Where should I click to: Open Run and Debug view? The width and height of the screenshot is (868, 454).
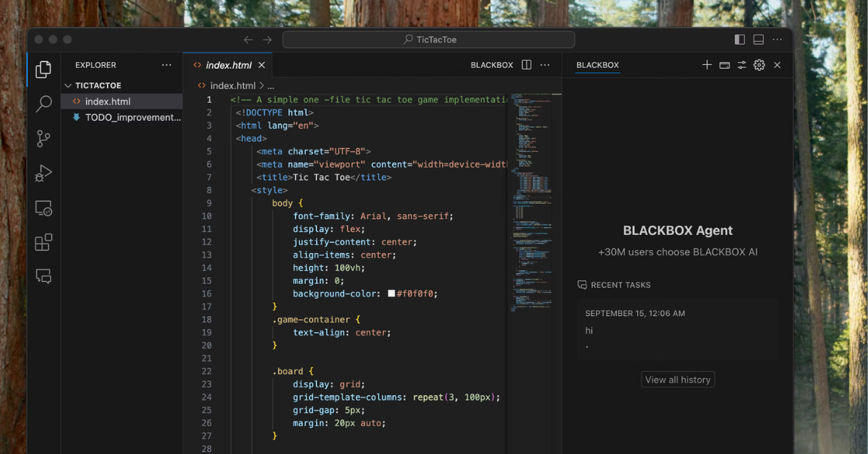[43, 174]
